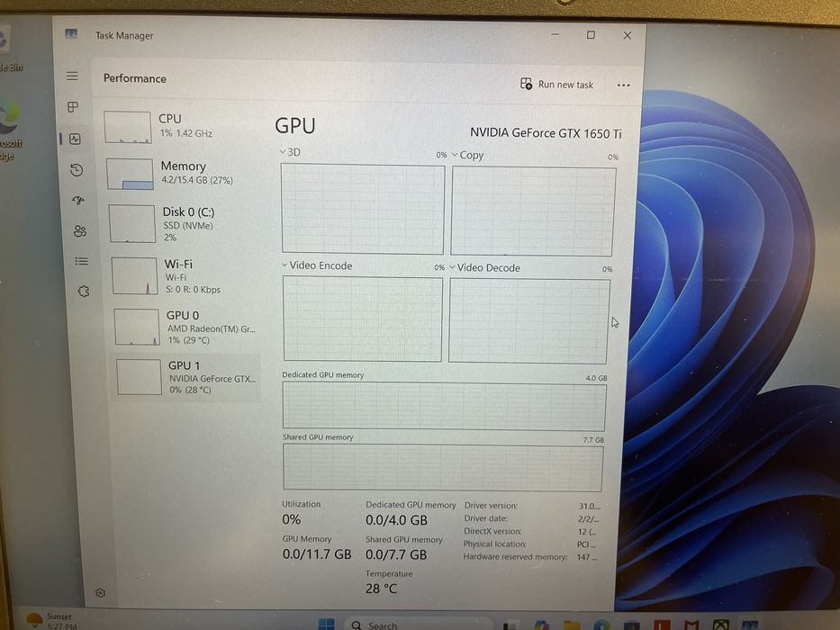Click the Video Encode usage graph
Image resolution: width=840 pixels, height=630 pixels.
tap(363, 319)
